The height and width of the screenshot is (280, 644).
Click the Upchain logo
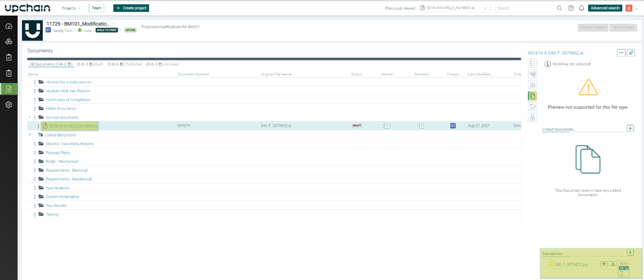pos(27,8)
